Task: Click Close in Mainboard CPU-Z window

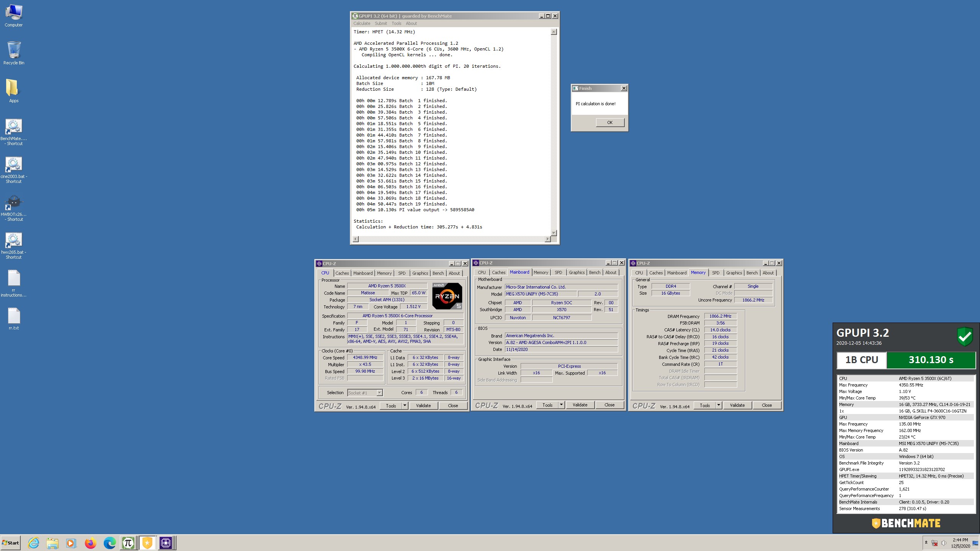Action: [609, 405]
